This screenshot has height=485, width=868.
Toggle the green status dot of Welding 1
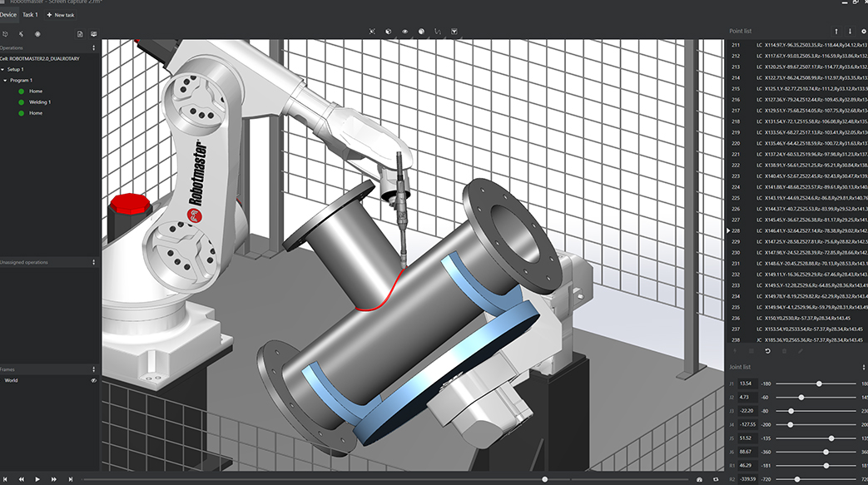[21, 102]
